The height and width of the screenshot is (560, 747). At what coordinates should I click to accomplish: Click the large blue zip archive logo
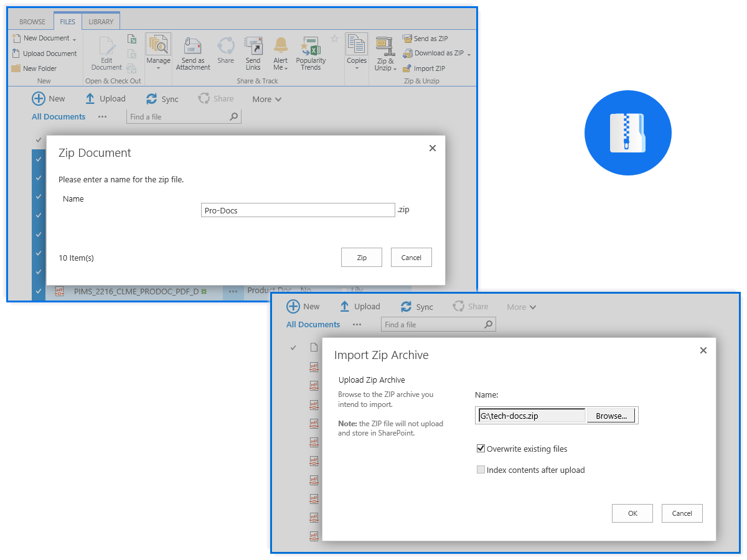[627, 133]
